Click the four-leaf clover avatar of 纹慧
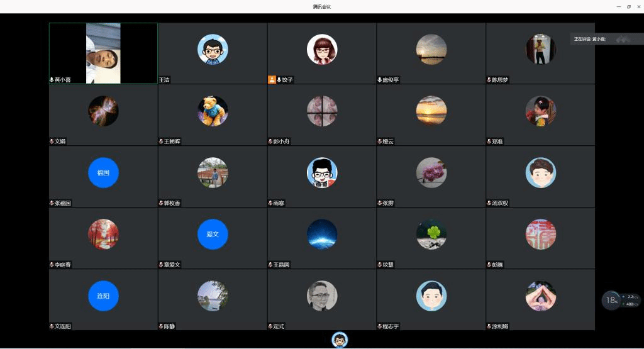 [431, 234]
